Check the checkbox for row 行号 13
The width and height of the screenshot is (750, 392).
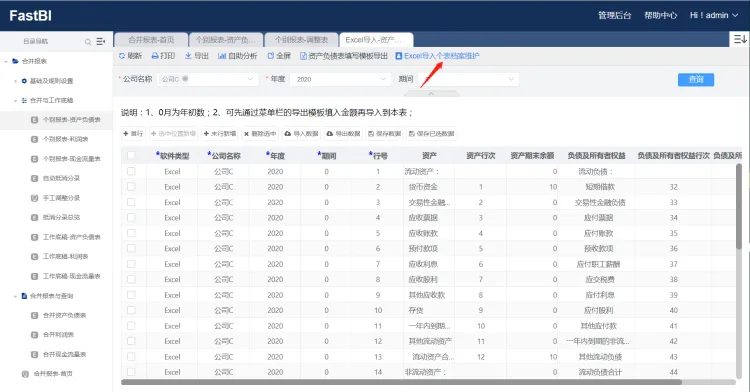click(x=131, y=357)
